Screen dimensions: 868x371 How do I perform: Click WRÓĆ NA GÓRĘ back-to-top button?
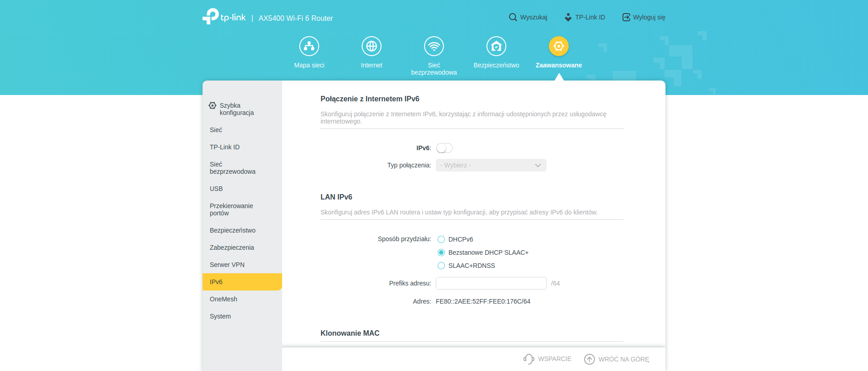pyautogui.click(x=617, y=359)
